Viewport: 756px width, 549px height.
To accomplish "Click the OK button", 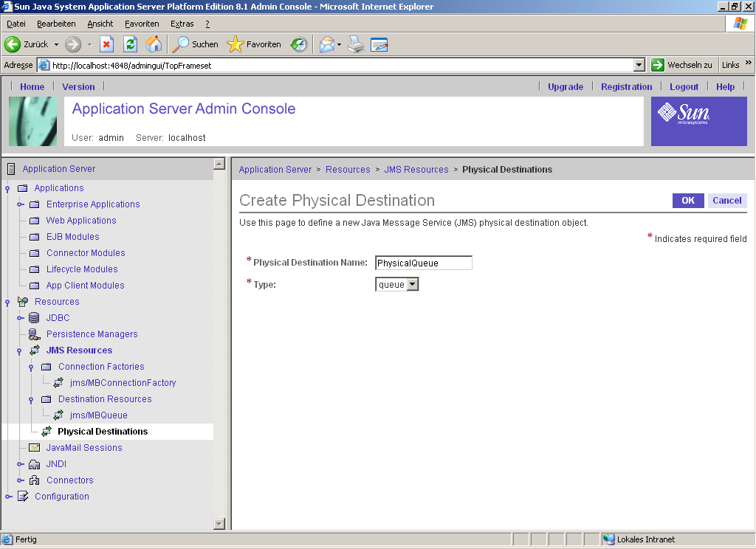I will pyautogui.click(x=688, y=201).
